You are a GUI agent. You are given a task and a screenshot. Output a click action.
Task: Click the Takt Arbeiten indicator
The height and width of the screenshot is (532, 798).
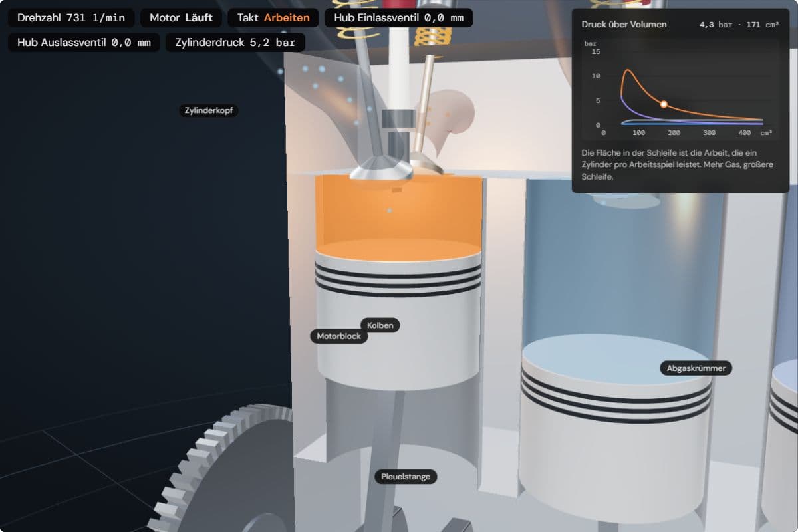coord(273,18)
